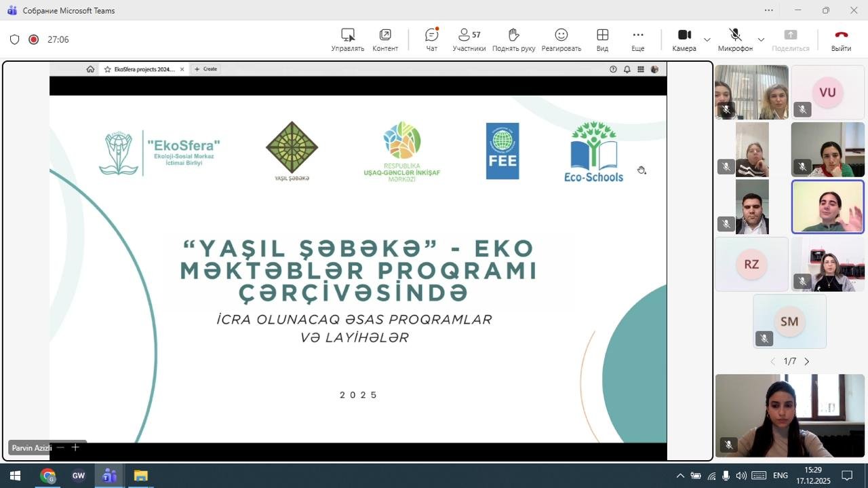Select the EkoSfera projects browser tab
The width and height of the screenshot is (868, 488).
tap(143, 69)
